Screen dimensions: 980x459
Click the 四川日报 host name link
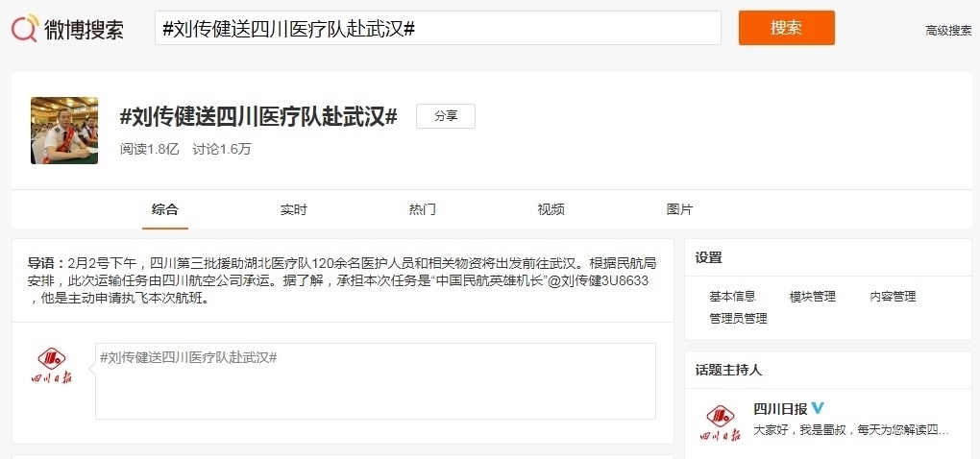pos(780,408)
